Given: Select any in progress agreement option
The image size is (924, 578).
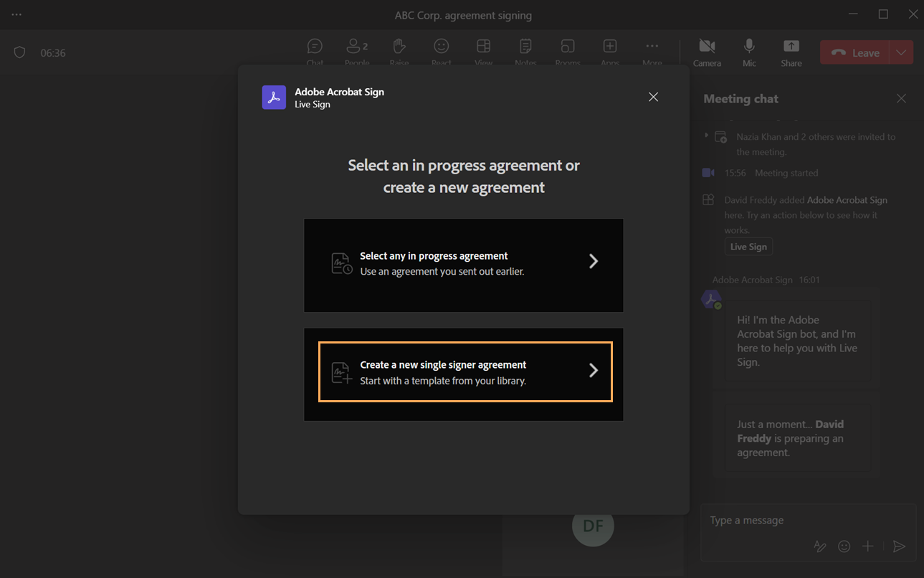Looking at the screenshot, I should click(463, 264).
